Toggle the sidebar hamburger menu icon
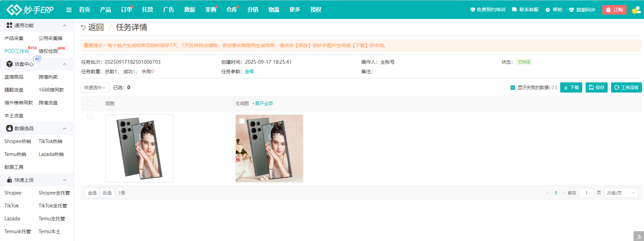The height and width of the screenshot is (241, 644). click(69, 10)
